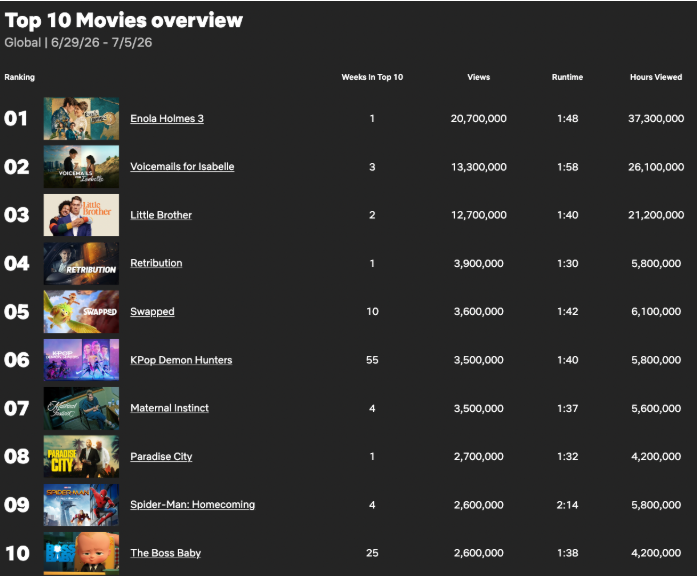The width and height of the screenshot is (697, 576).
Task: Click the Weeks in Top 10 header
Action: pyautogui.click(x=372, y=77)
